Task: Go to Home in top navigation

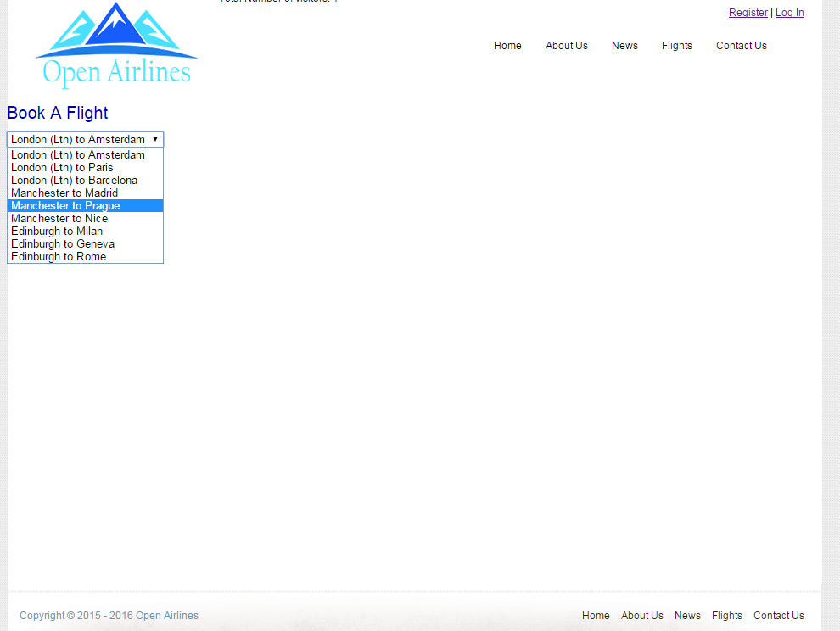Action: 507,46
